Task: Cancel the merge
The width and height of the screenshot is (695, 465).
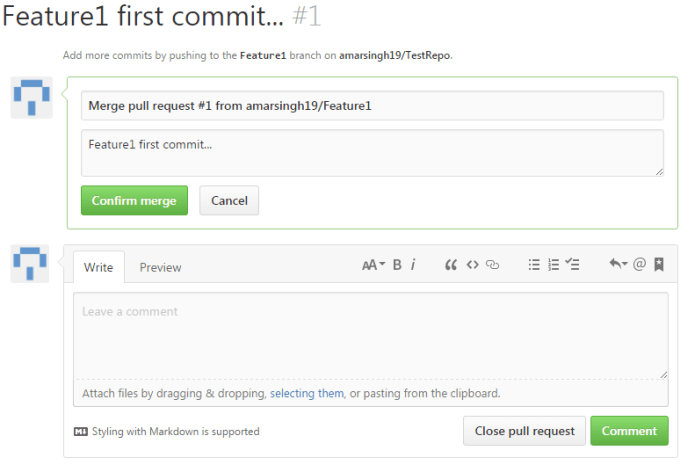Action: pos(229,200)
